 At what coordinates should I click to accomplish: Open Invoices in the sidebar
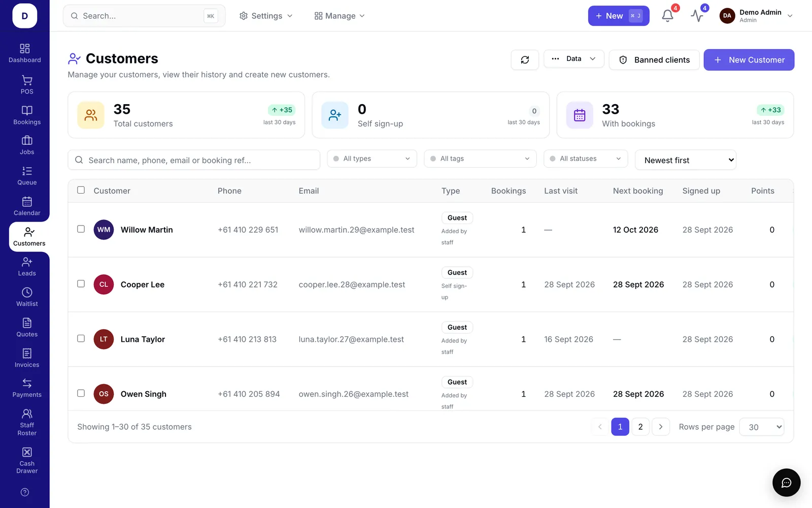click(x=27, y=358)
